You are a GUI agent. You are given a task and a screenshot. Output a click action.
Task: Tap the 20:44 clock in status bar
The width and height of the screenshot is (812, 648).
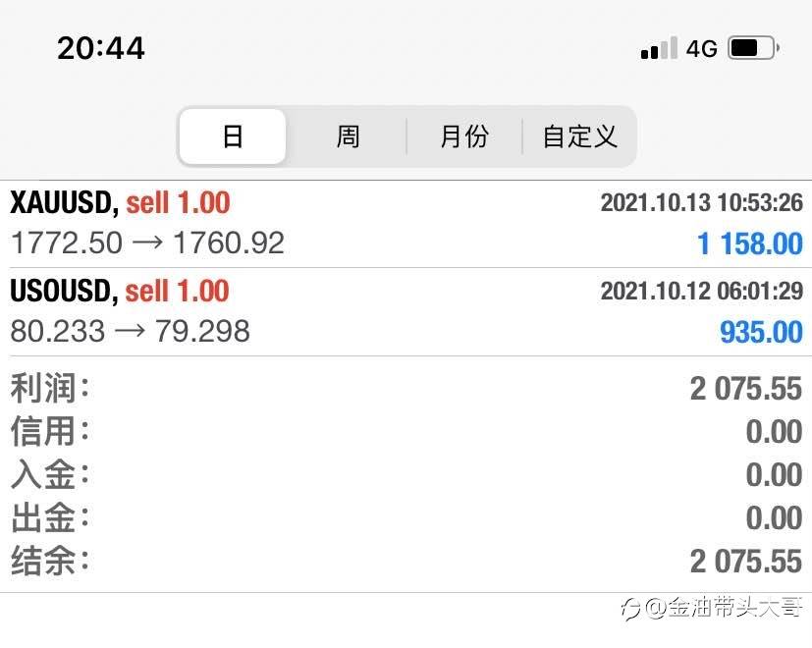point(101,48)
